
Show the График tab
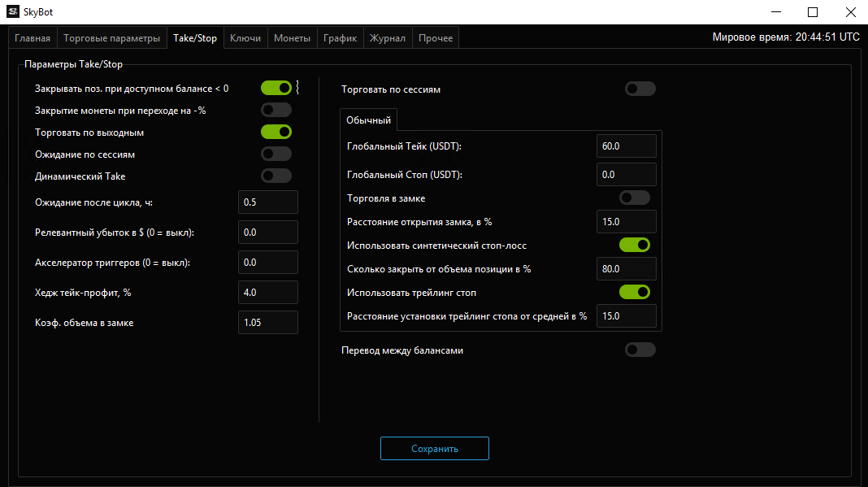[341, 38]
